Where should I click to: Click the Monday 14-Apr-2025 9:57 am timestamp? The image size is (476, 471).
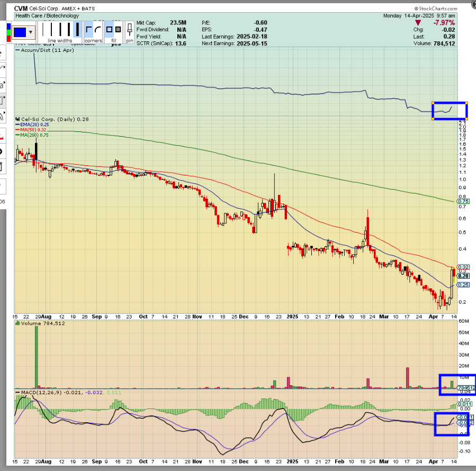tap(419, 15)
